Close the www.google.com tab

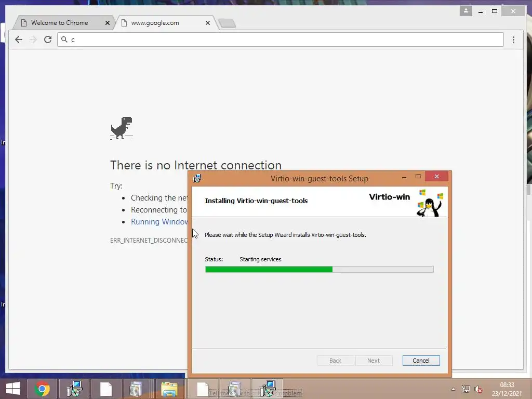[x=208, y=23]
